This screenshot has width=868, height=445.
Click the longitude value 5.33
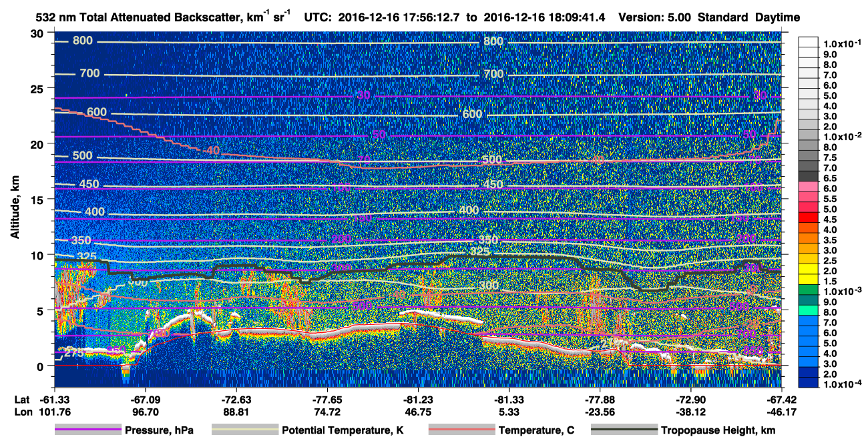(x=508, y=412)
